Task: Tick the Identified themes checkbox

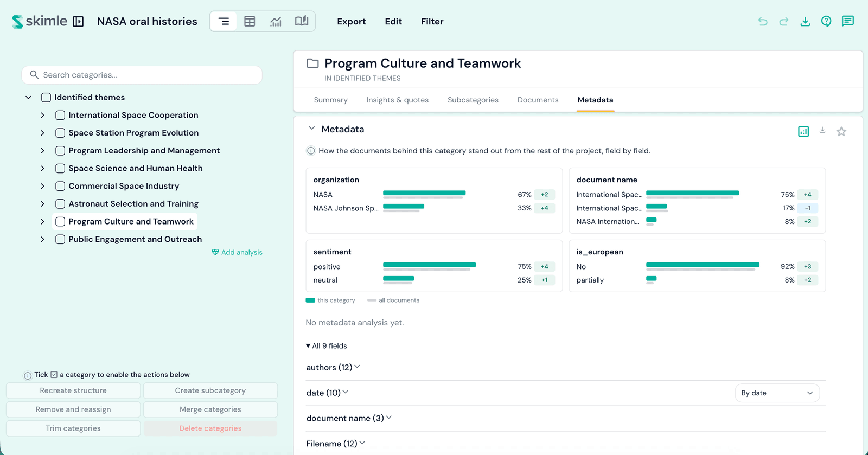Action: click(x=46, y=98)
